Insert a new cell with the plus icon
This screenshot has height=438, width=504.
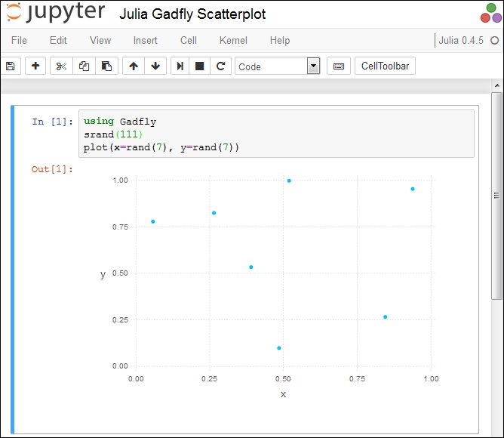tap(35, 66)
